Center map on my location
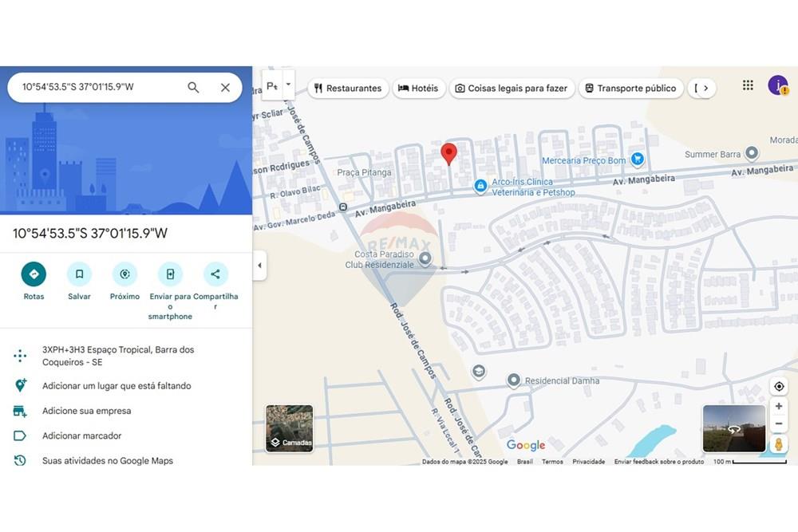Image resolution: width=798 pixels, height=532 pixels. (779, 387)
